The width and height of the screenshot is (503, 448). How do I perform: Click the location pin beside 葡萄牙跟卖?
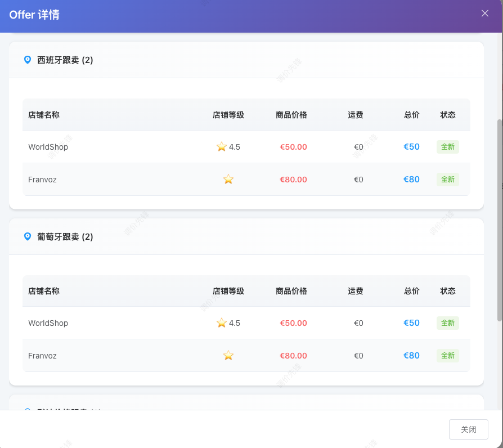tap(28, 236)
